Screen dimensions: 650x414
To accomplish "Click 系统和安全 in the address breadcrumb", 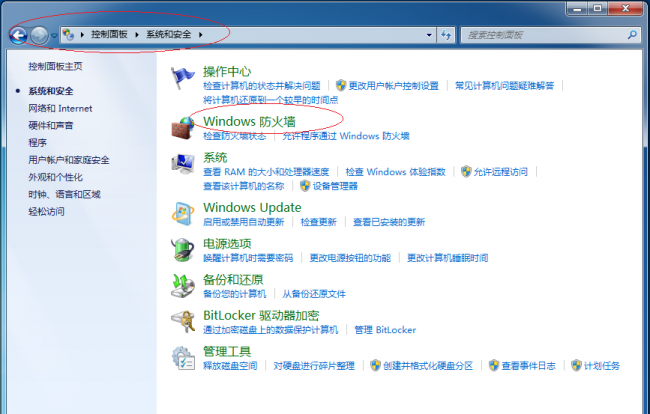I will [168, 34].
